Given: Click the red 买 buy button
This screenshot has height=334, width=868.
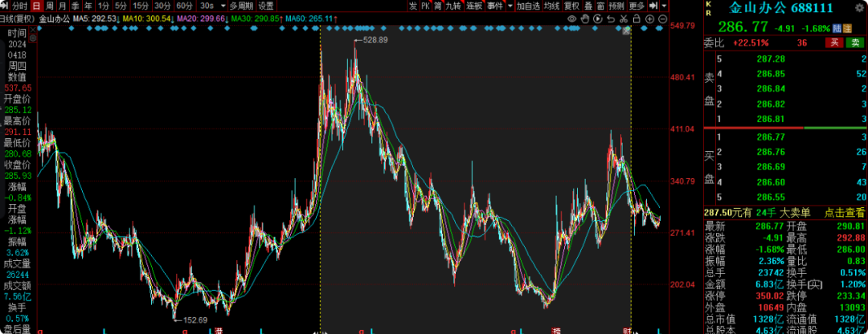Looking at the screenshot, I should tap(833, 43).
